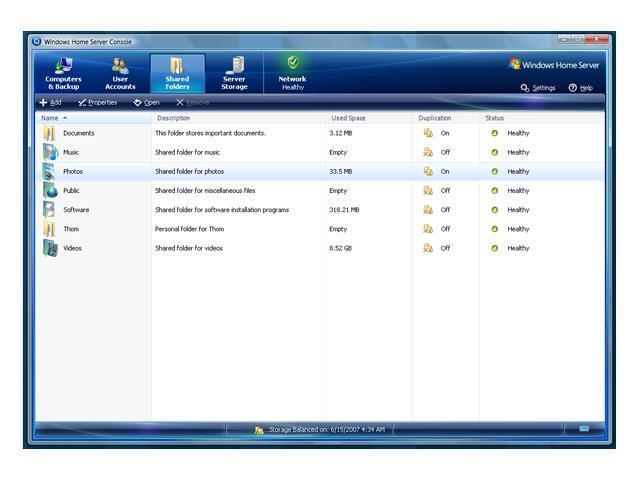Click the Windows Home Server logo

coord(554,64)
